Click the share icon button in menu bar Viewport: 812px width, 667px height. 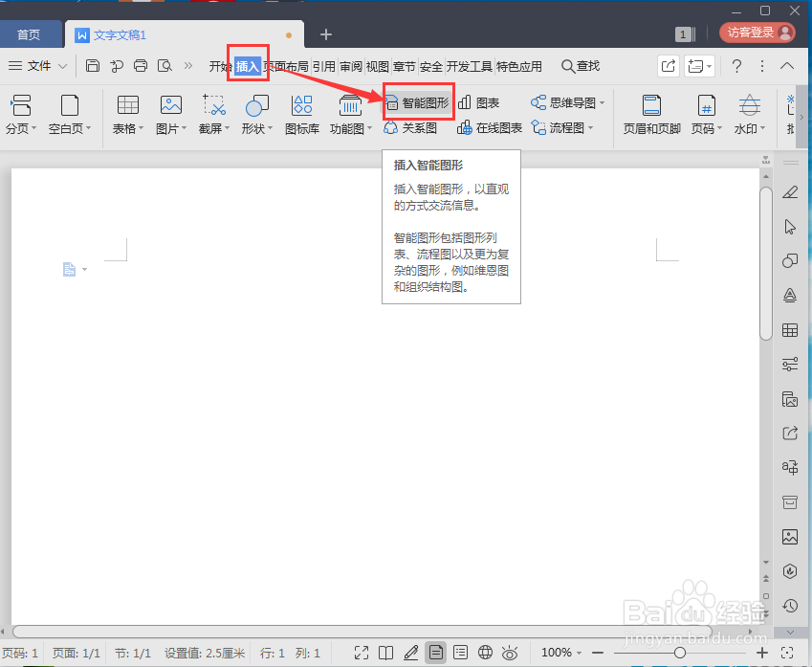pyautogui.click(x=668, y=66)
